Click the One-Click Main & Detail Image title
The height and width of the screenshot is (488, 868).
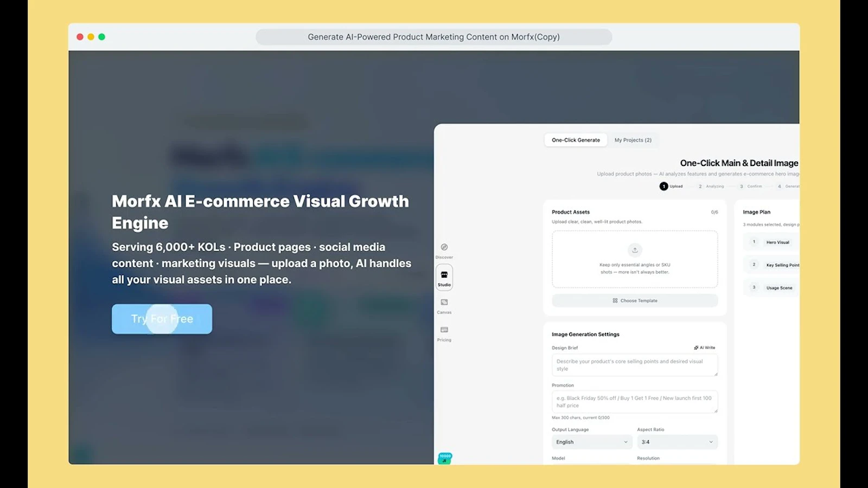pyautogui.click(x=739, y=163)
